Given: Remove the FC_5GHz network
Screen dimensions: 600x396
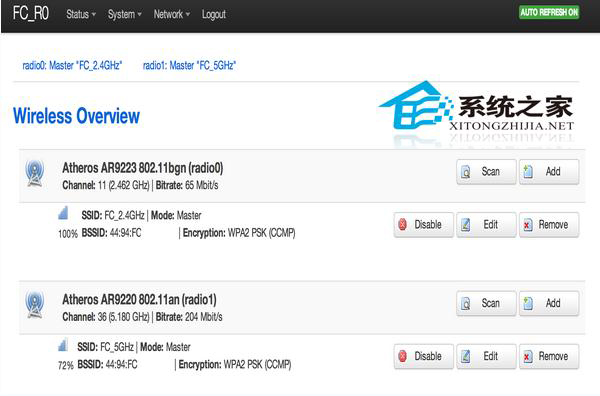Looking at the screenshot, I should [549, 357].
